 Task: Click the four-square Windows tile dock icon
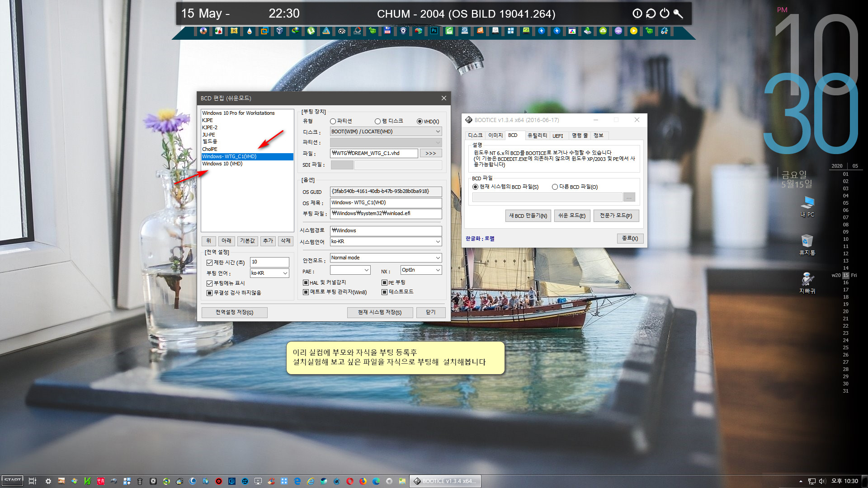click(x=510, y=31)
